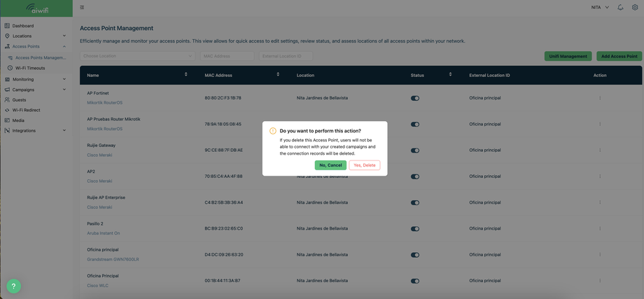
Task: Click the Guests people icon
Action: (7, 100)
